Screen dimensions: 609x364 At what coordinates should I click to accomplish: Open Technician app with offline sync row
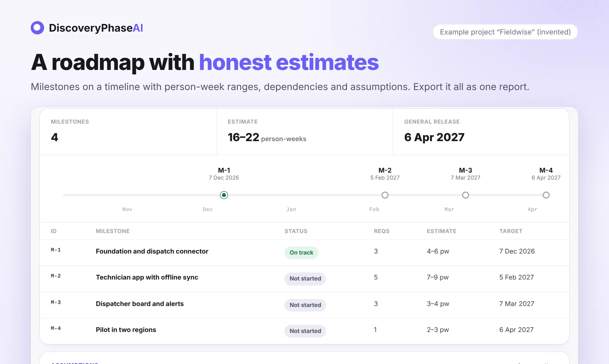[x=304, y=279]
